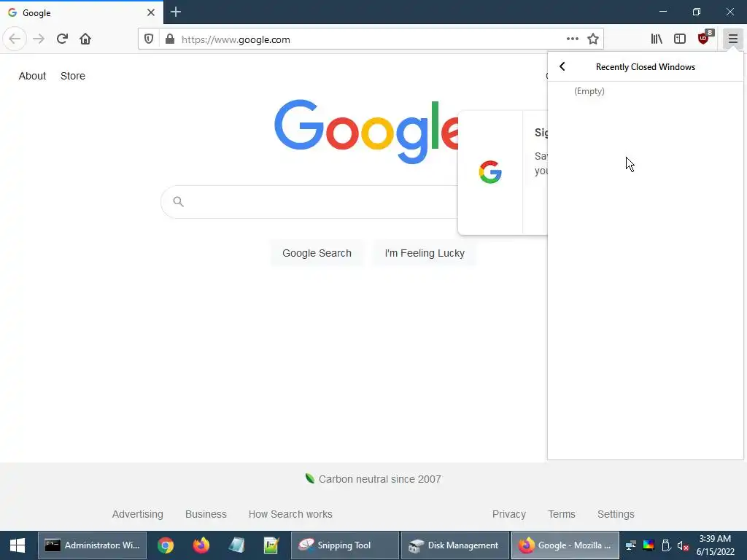Click the colorful display tray icon
Screen dimensions: 747x560
coord(649,545)
